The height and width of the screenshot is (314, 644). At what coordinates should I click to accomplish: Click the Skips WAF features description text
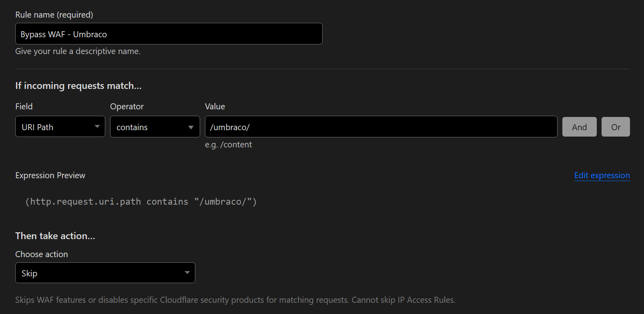pos(235,300)
